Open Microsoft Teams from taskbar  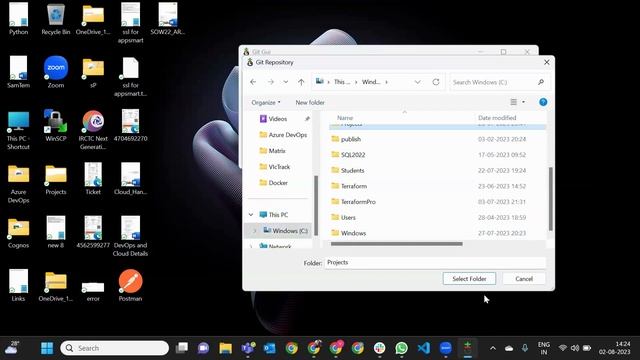pos(248,348)
